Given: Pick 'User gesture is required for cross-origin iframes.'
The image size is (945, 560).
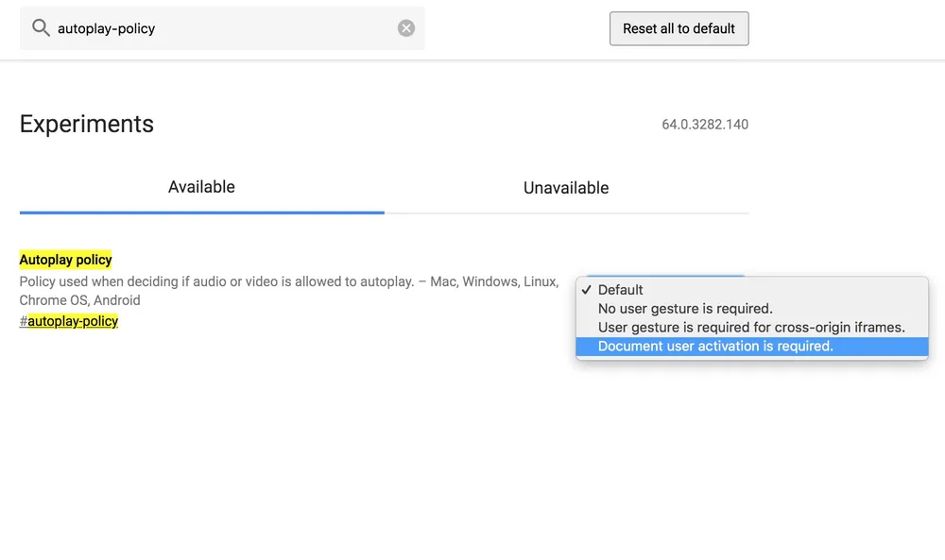Looking at the screenshot, I should pos(751,328).
